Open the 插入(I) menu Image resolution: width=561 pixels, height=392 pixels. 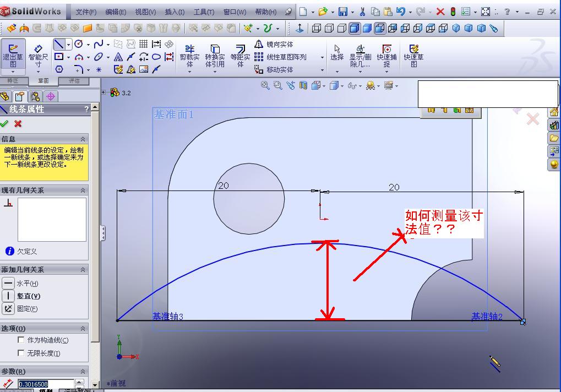[x=175, y=12]
